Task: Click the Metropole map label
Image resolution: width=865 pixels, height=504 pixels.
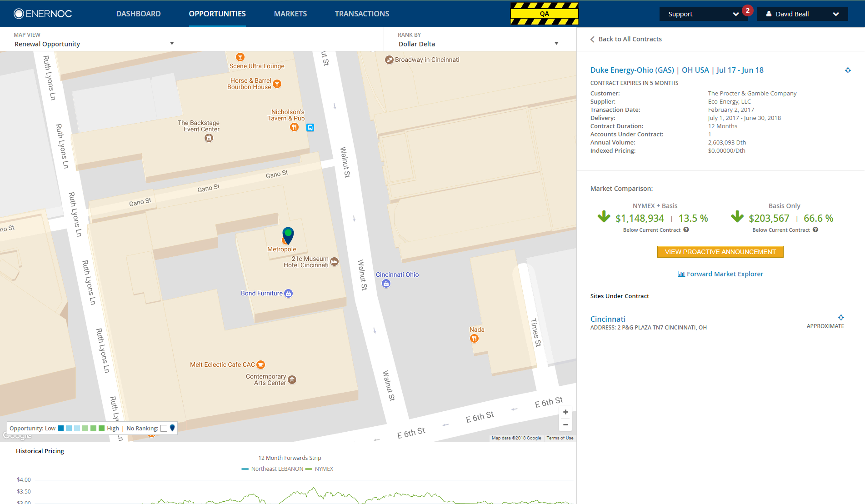Action: coord(282,250)
